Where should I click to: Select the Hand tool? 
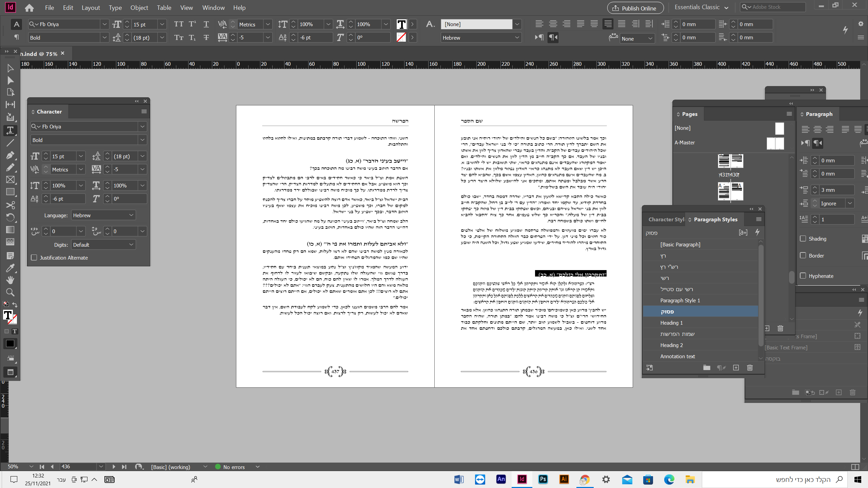coord(10,280)
